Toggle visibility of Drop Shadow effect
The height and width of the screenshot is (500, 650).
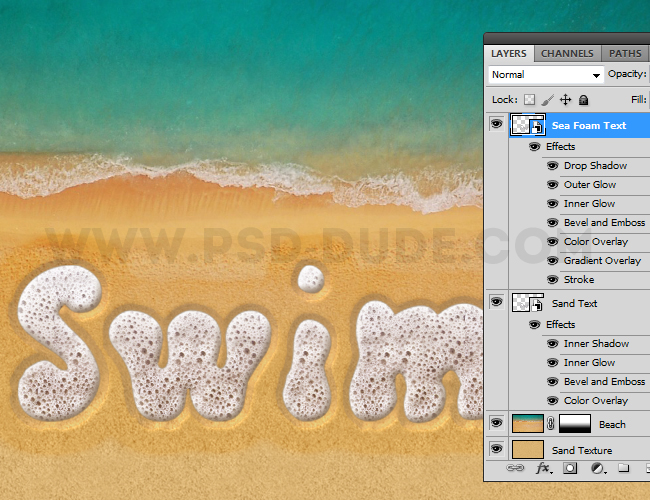(552, 166)
